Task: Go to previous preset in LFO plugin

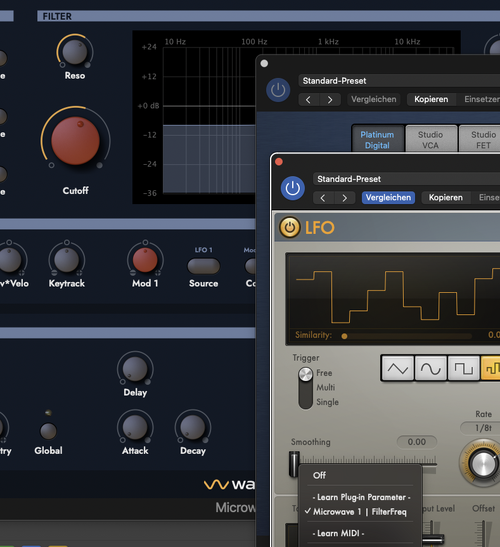Action: click(323, 198)
